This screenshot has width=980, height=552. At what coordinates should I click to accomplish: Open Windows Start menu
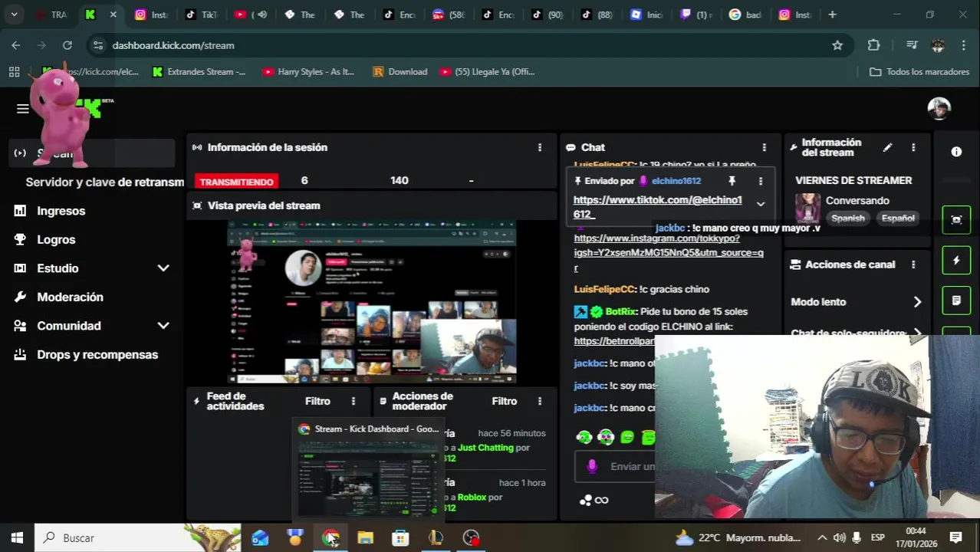[17, 538]
